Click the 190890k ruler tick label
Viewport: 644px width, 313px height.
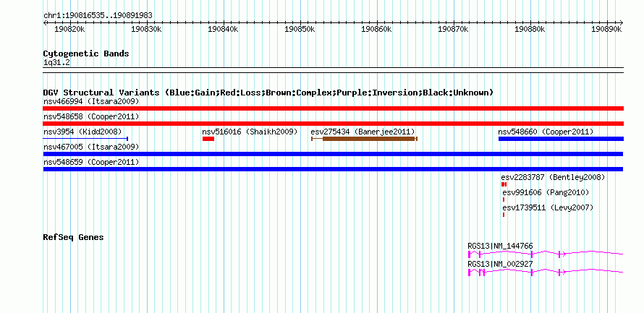pyautogui.click(x=606, y=30)
